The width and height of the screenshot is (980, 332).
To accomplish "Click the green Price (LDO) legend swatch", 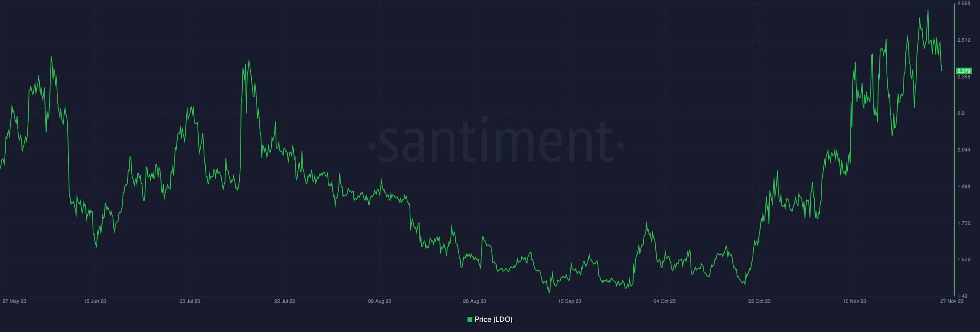I will coord(470,319).
